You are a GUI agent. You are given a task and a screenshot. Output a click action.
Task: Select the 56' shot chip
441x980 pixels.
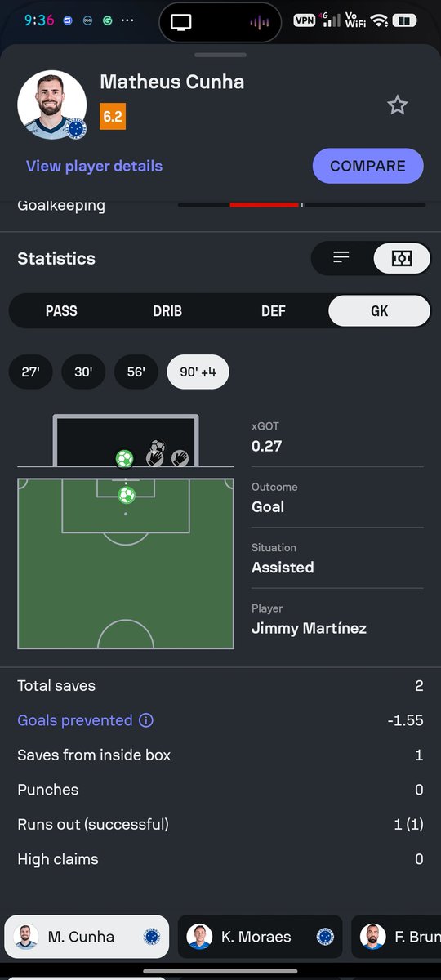click(136, 372)
